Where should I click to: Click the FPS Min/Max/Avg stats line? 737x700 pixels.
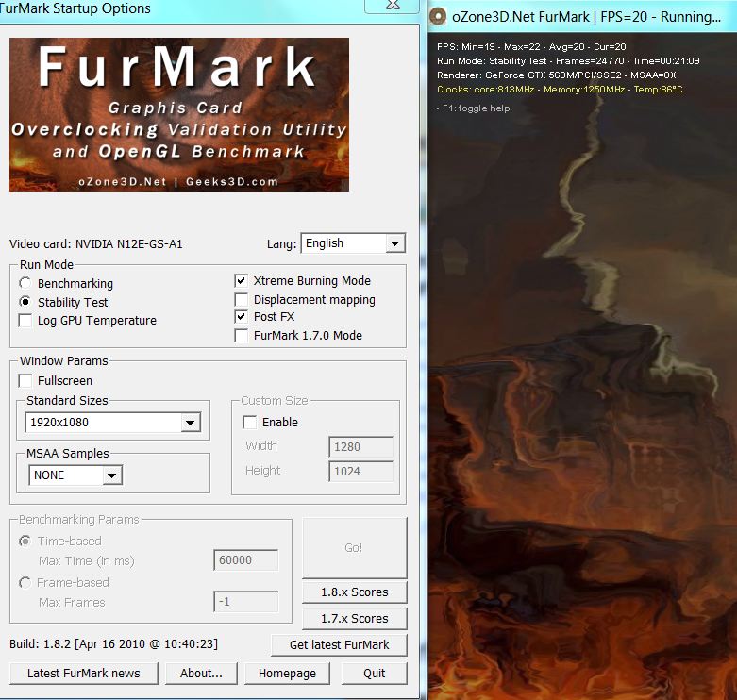coord(531,47)
